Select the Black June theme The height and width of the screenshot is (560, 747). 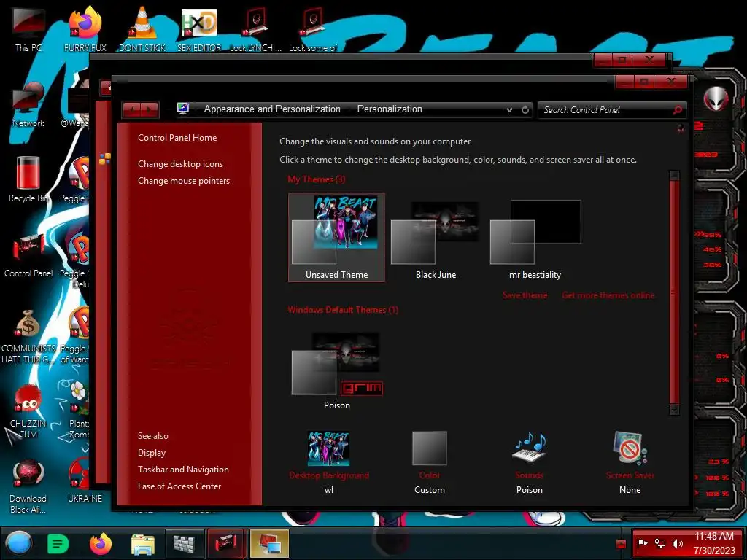(436, 237)
